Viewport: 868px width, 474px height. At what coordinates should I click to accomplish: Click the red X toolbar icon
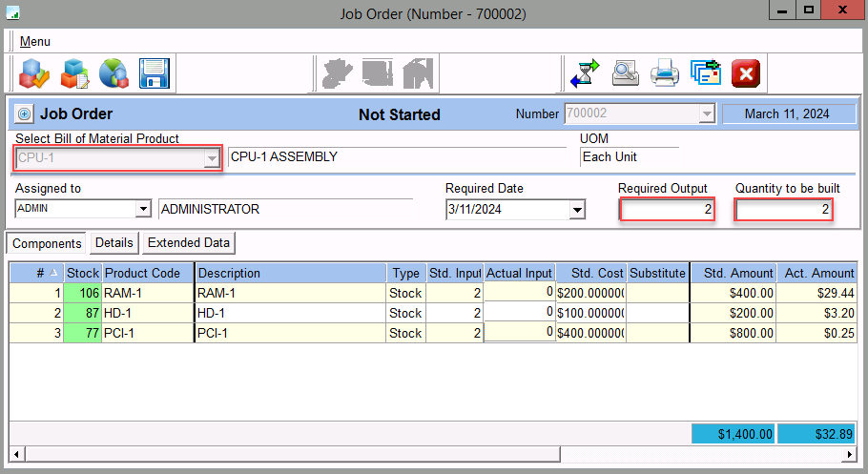[x=745, y=73]
